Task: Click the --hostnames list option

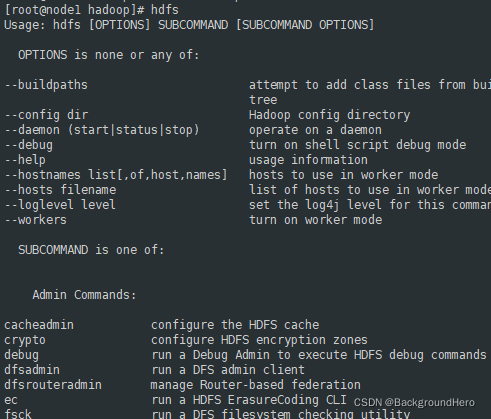Action: pos(116,175)
